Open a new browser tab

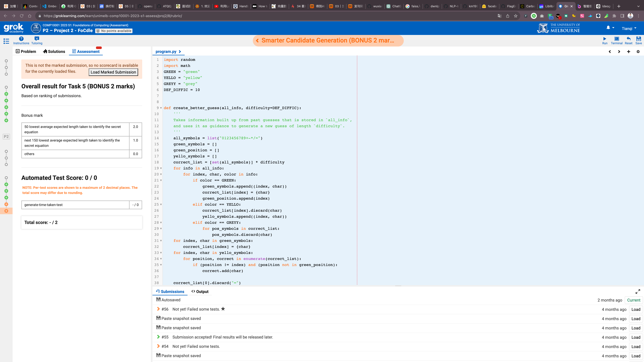(x=619, y=6)
